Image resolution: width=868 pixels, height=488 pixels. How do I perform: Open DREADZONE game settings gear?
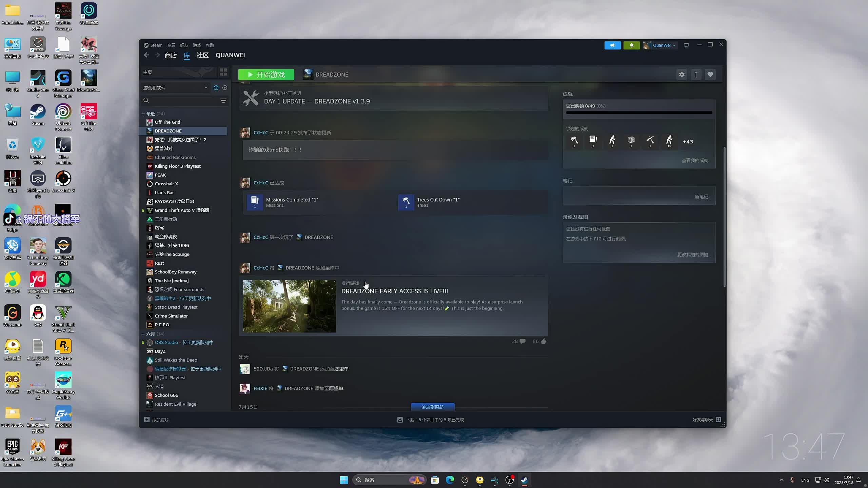(x=682, y=75)
